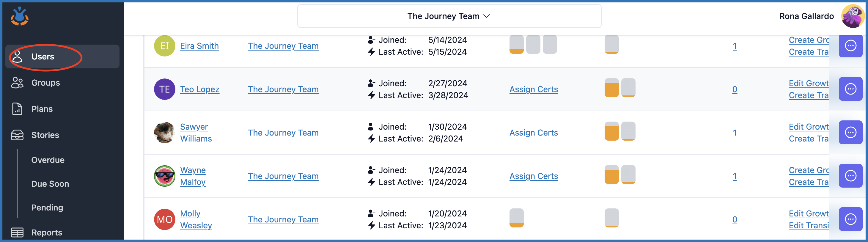Open Teo Lopez's more options button
The image size is (868, 242).
coord(850,89)
